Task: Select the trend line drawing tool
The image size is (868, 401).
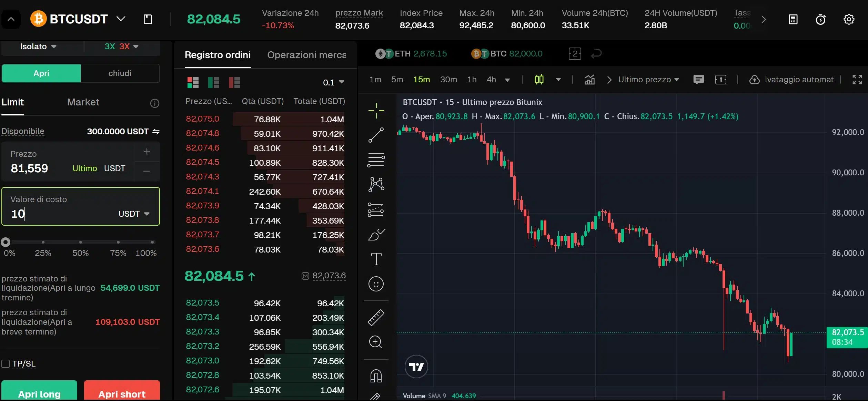Action: click(x=376, y=135)
